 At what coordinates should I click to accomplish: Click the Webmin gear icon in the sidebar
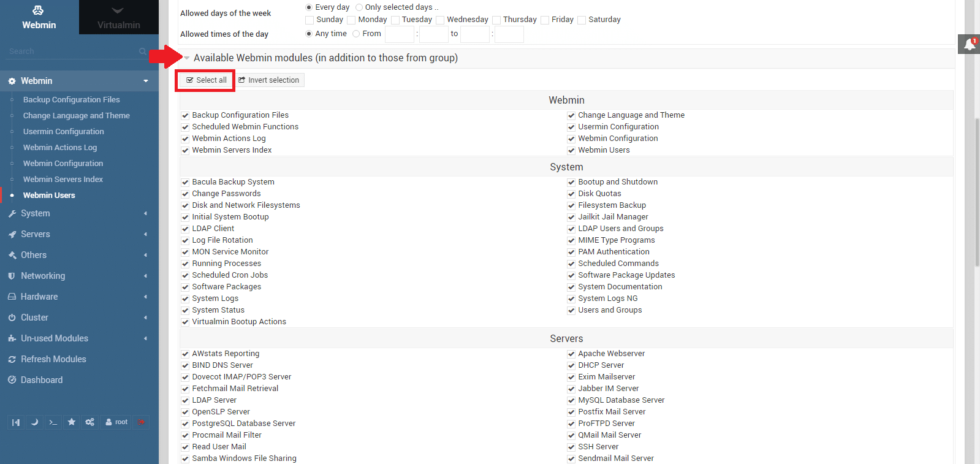point(12,81)
